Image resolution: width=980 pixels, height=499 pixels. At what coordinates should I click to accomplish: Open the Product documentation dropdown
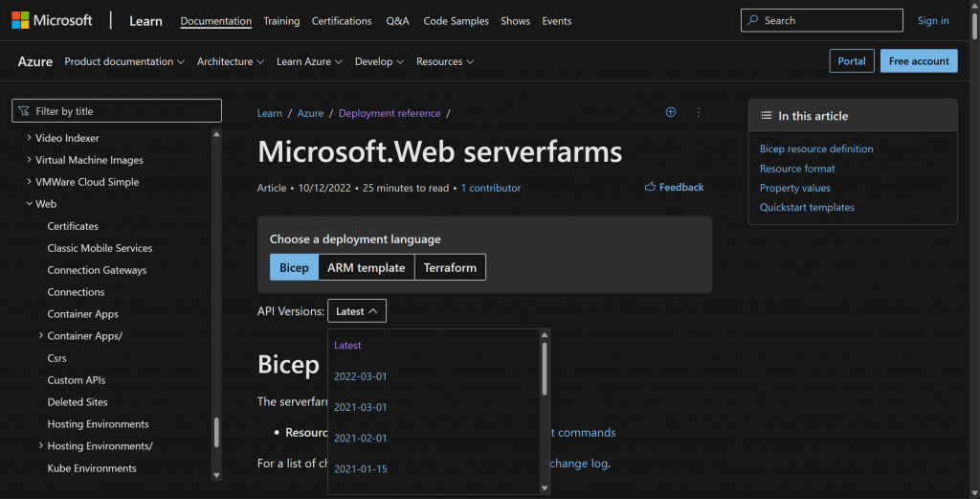[124, 61]
